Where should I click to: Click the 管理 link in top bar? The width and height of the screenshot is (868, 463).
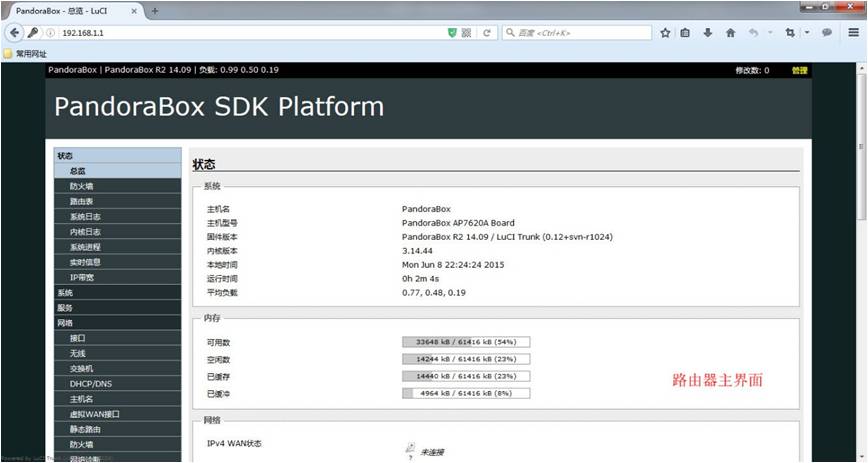[799, 70]
